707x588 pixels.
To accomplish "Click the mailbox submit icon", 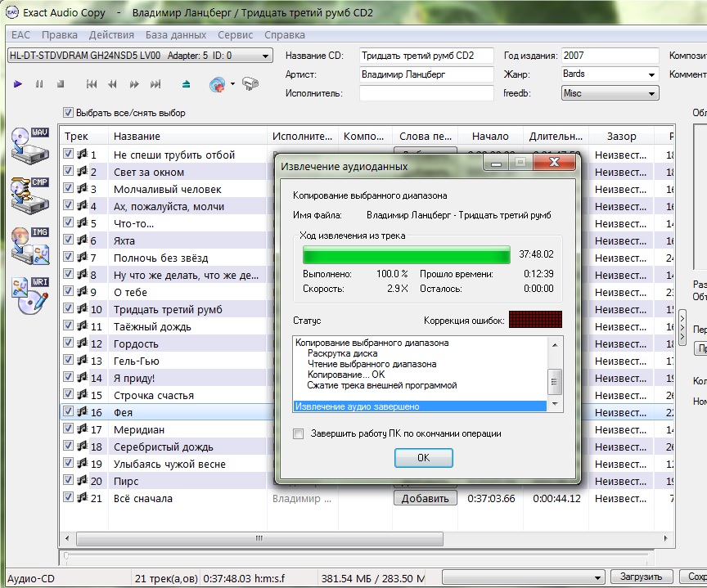I will (251, 84).
